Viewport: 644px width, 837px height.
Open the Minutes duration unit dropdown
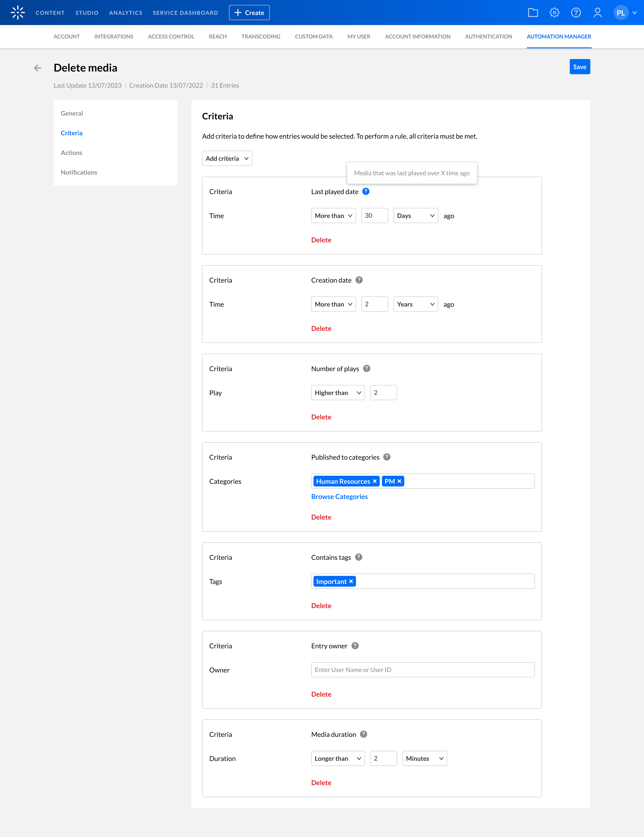pyautogui.click(x=424, y=759)
